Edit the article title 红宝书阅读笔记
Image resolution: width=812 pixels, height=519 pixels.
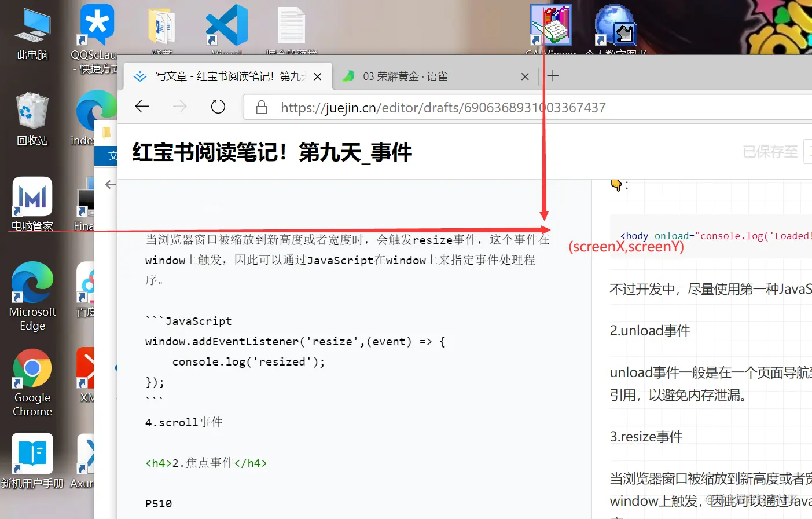[x=272, y=153]
